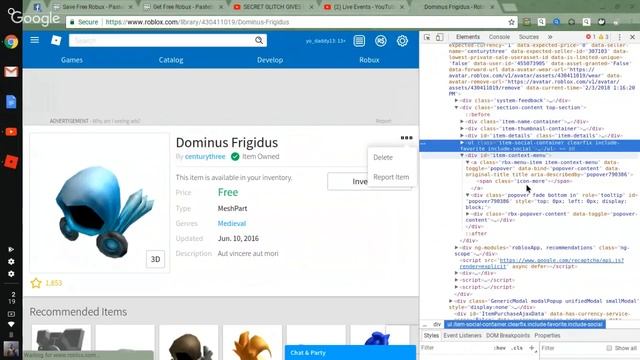Open the three-dots item context menu

coord(407,138)
